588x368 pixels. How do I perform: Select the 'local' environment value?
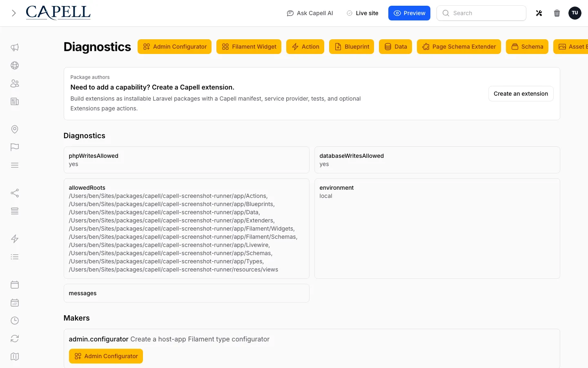point(326,196)
